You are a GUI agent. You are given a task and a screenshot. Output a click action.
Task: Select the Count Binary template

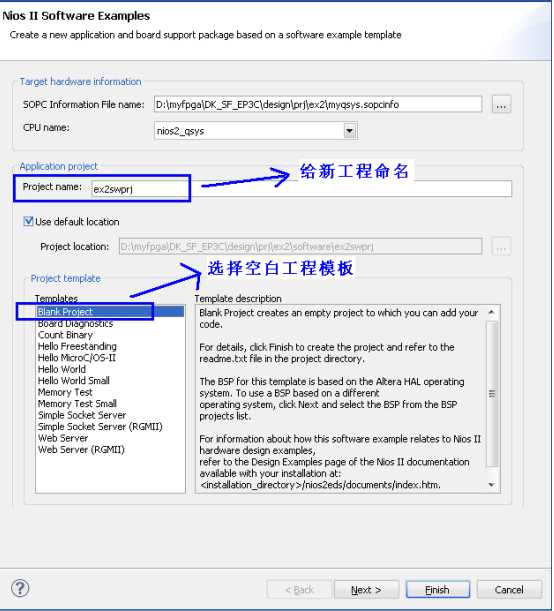coord(65,335)
